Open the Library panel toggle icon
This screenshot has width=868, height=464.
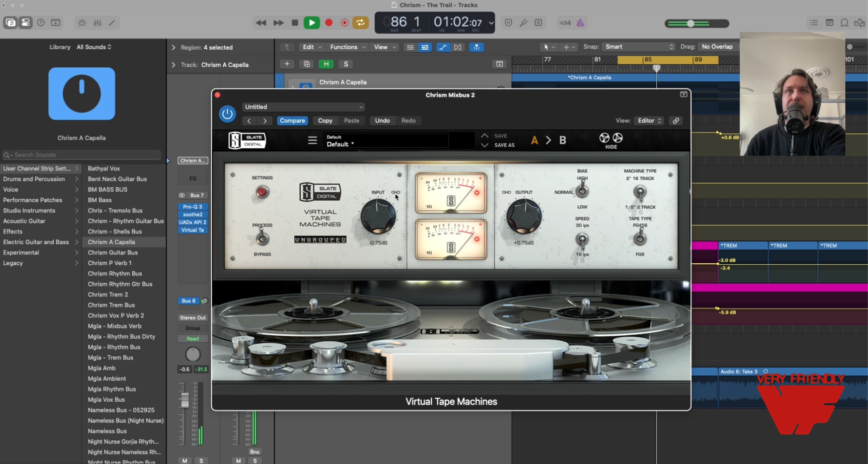tap(10, 22)
